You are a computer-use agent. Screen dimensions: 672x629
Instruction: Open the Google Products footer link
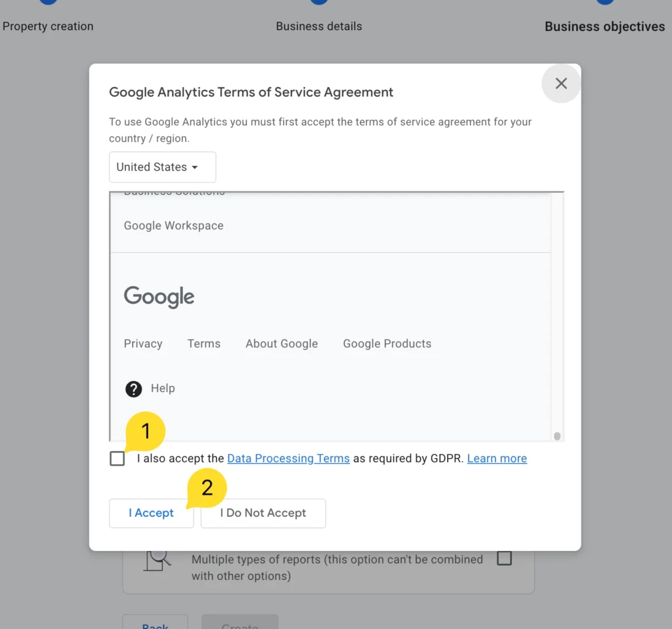coord(387,344)
